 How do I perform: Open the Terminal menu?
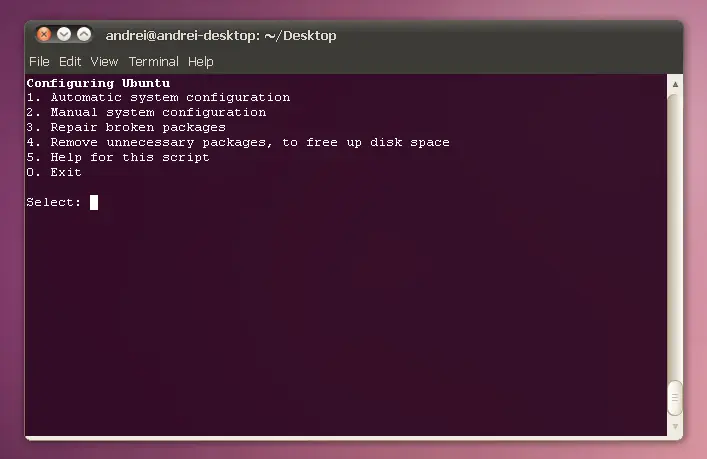154,62
